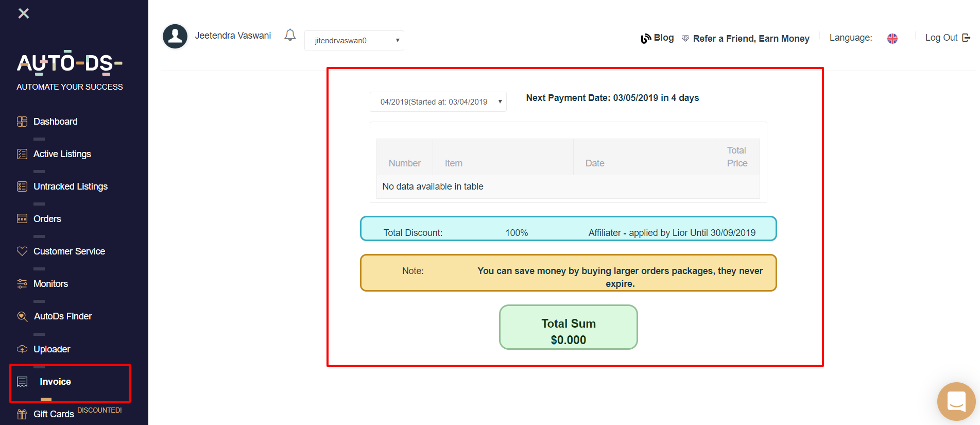Click the Invoice document icon
The image size is (980, 425).
22,382
